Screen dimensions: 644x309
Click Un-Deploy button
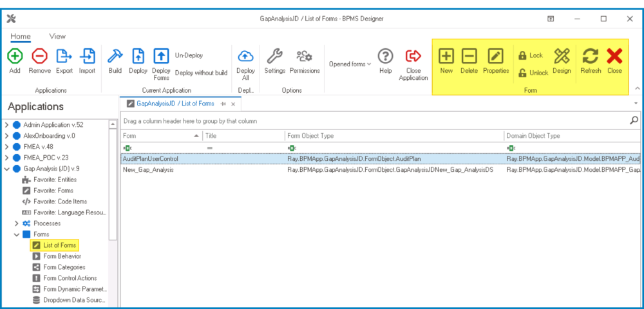[189, 55]
